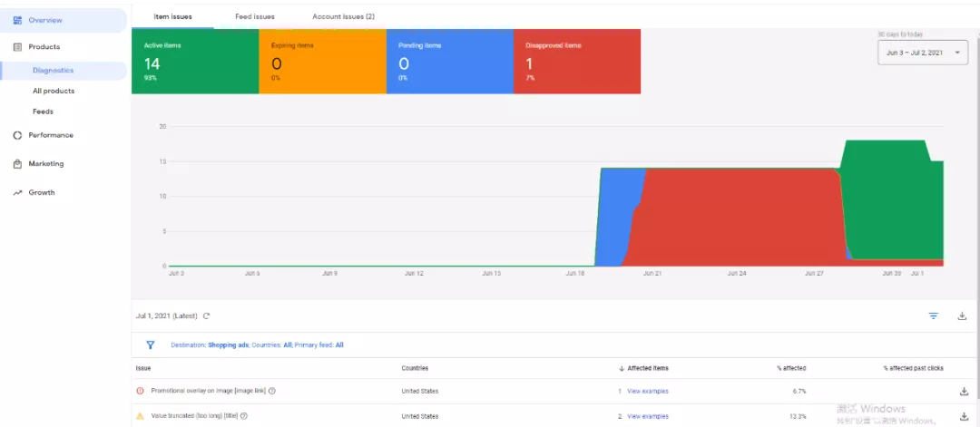Image resolution: width=980 pixels, height=427 pixels.
Task: Click the Performance icon in the sidebar
Action: point(17,135)
